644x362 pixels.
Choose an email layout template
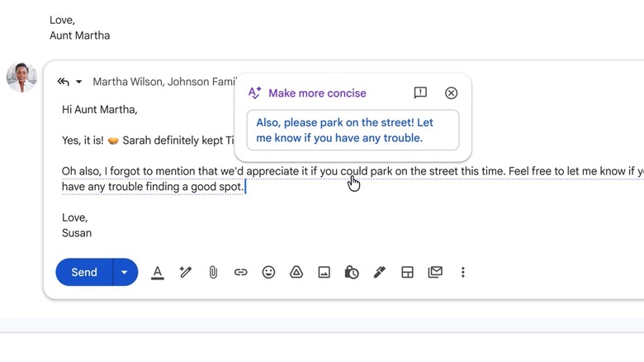point(407,272)
